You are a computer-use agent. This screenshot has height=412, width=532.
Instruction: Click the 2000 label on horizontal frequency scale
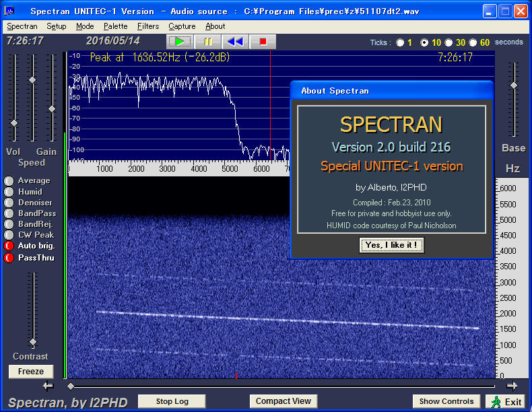pos(136,169)
